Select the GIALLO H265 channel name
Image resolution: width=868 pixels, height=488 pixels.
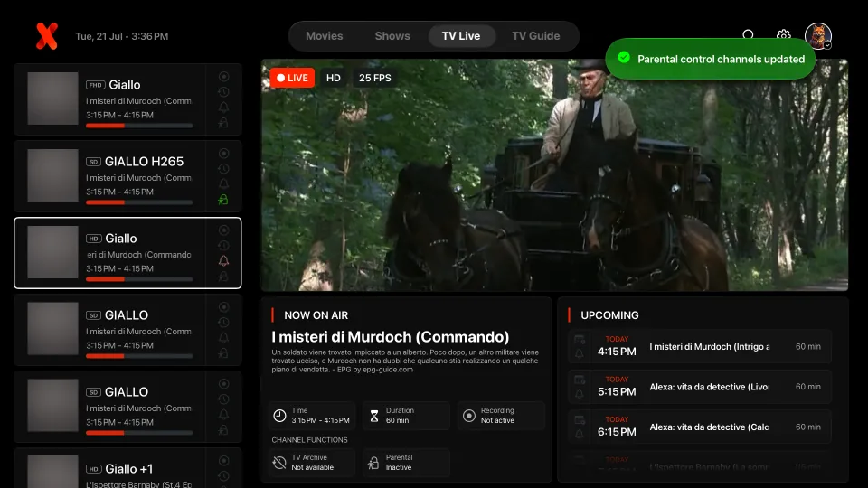[x=144, y=162]
